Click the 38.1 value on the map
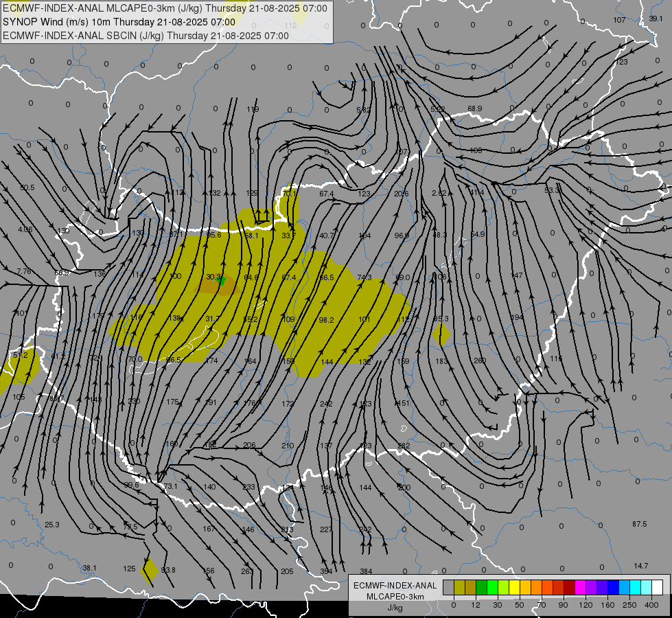This screenshot has width=672, height=618. (x=89, y=568)
